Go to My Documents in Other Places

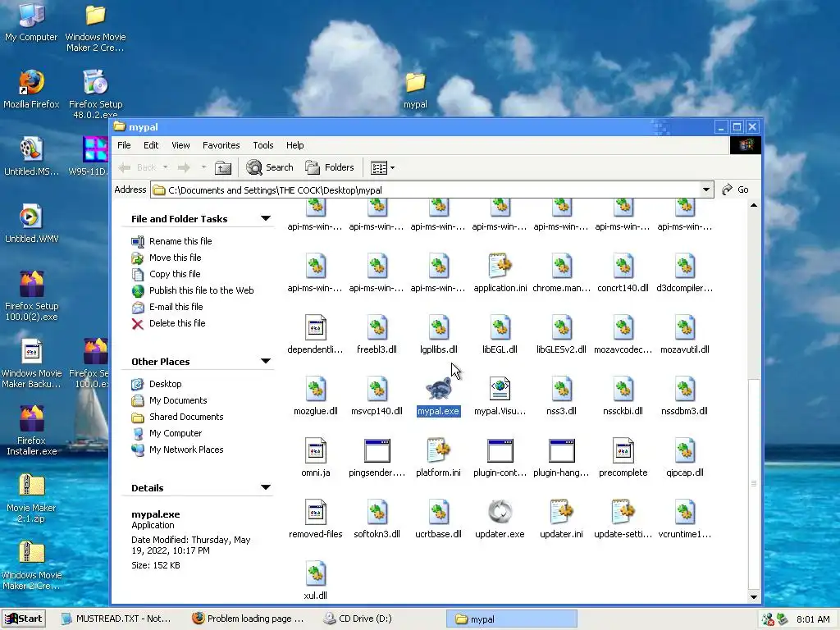(178, 400)
